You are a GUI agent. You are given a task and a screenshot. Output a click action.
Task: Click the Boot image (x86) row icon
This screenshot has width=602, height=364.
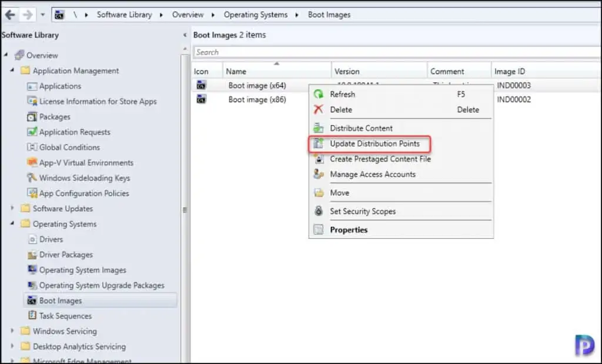pos(201,99)
